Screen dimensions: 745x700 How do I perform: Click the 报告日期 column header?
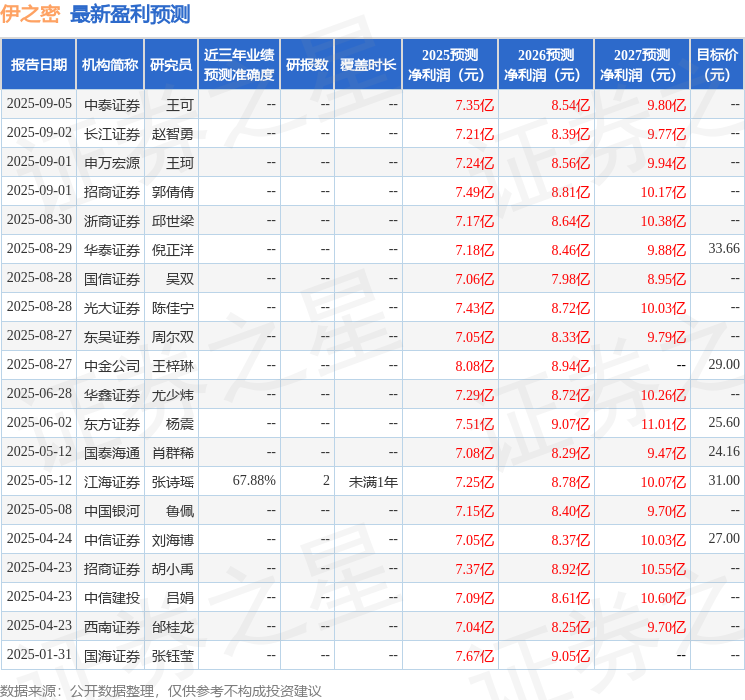click(x=38, y=65)
